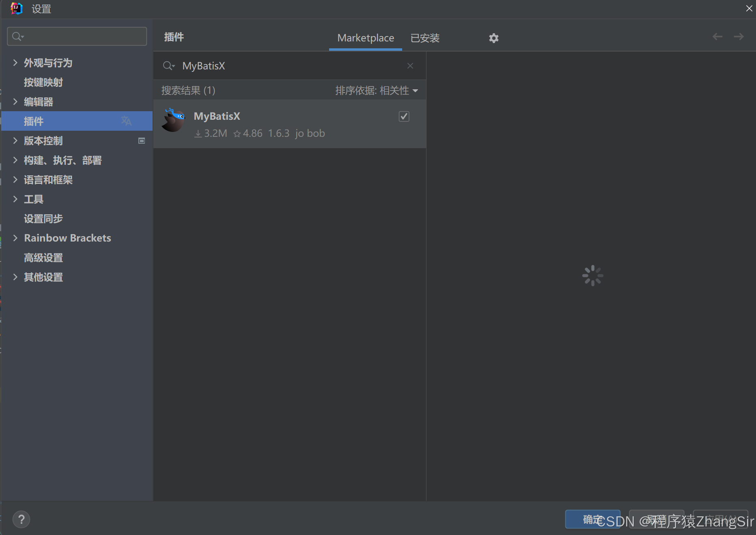The image size is (756, 535).
Task: Navigate back with the left arrow
Action: pos(717,37)
